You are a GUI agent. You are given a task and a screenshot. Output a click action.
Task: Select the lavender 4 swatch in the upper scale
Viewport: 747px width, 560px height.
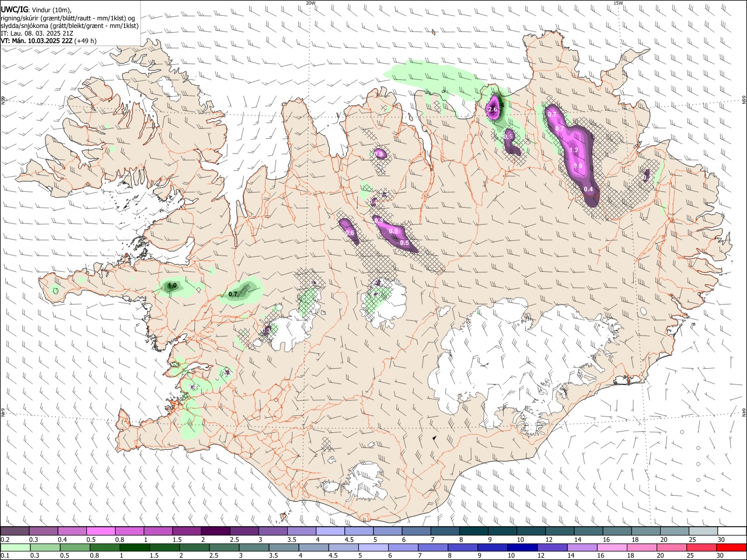pos(330,531)
